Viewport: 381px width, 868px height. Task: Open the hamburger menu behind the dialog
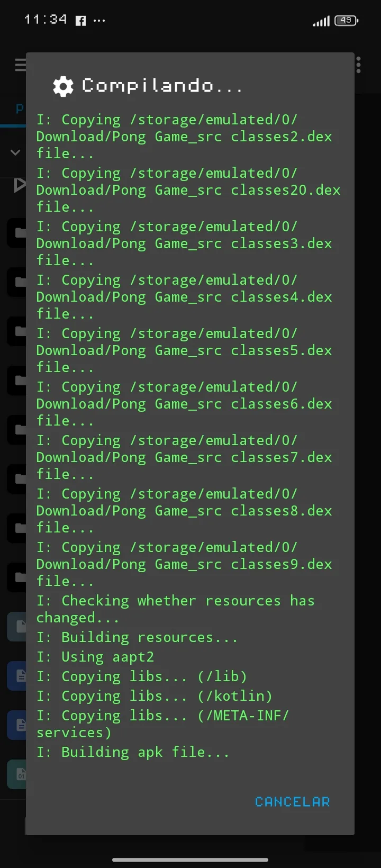pos(20,65)
